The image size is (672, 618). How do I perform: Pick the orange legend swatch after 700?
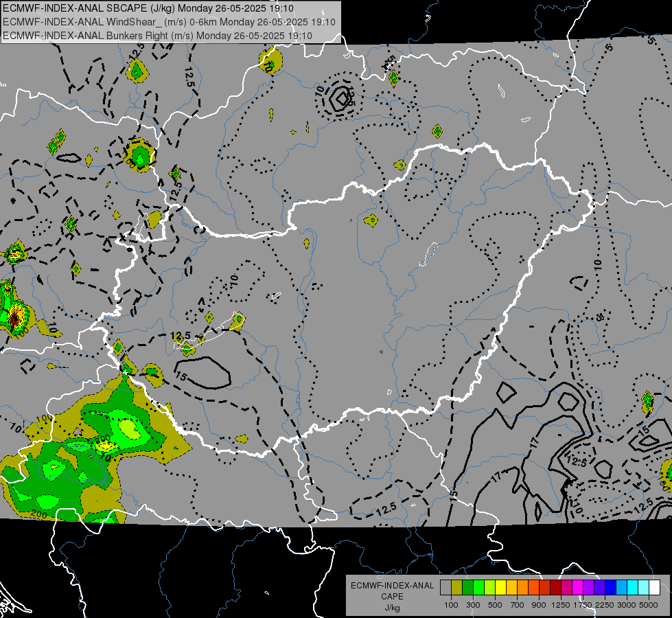523,588
